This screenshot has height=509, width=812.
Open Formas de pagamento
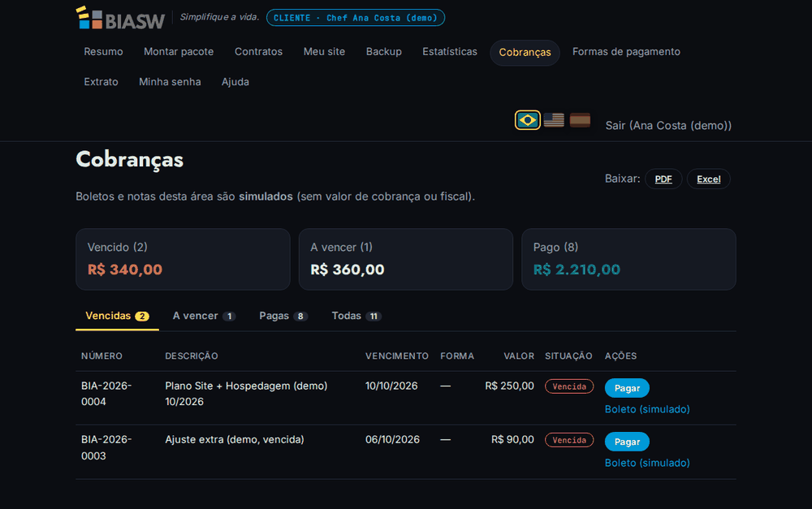click(626, 52)
